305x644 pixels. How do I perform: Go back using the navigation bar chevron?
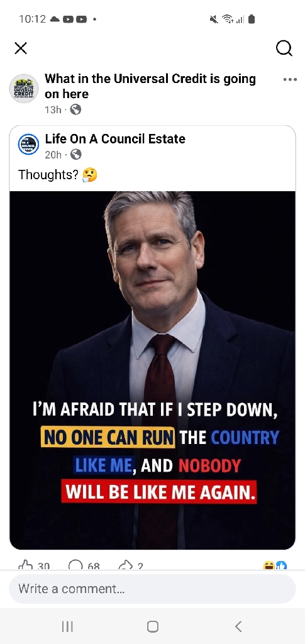click(238, 626)
